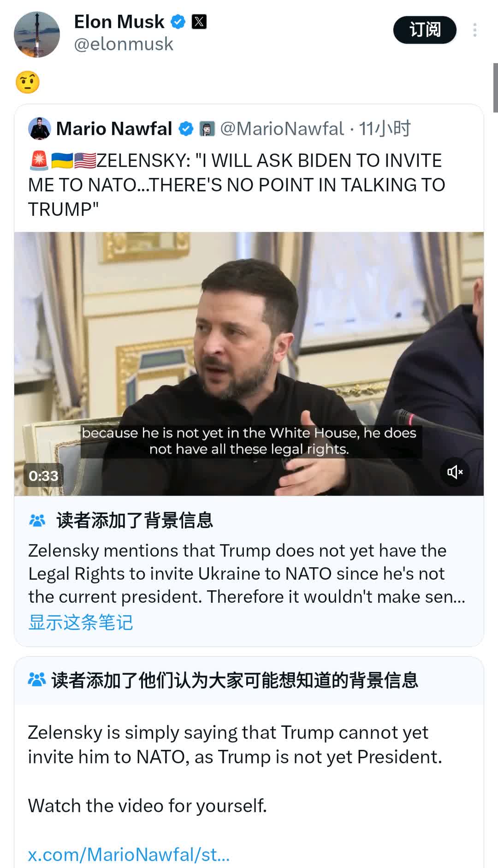Tap the affiliate badge before @MarioNawfal
Screen dimensions: 498x868
click(207, 129)
